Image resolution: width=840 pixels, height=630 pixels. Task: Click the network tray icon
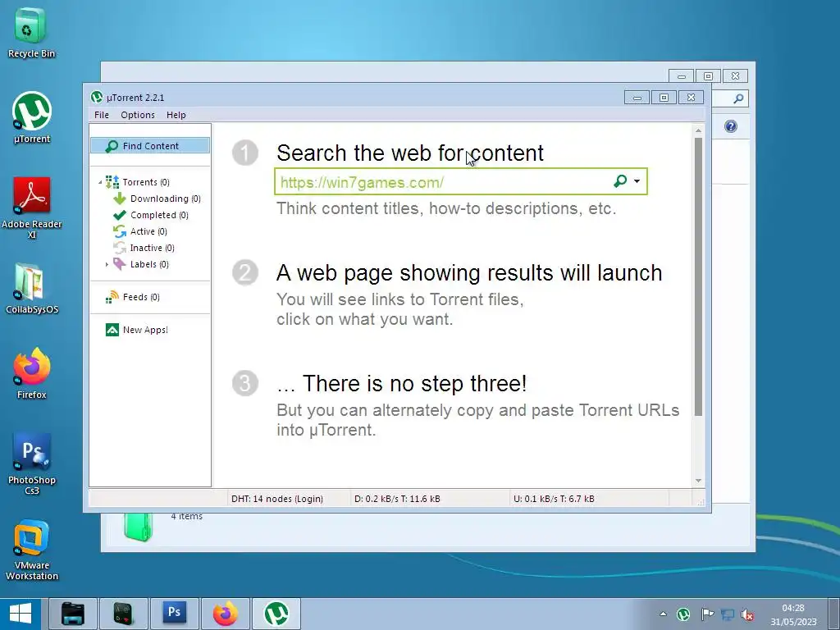coord(728,614)
